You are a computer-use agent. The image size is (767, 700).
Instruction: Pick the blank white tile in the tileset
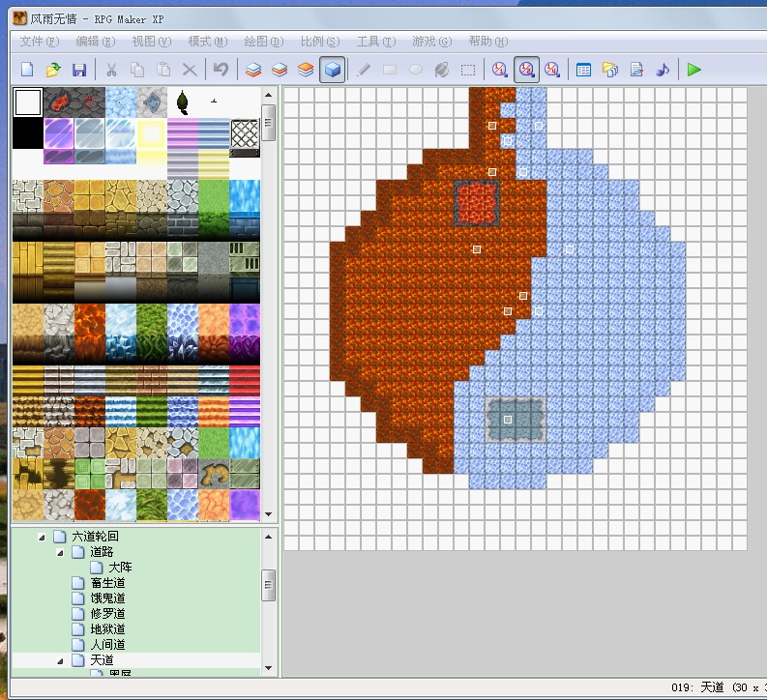28,102
